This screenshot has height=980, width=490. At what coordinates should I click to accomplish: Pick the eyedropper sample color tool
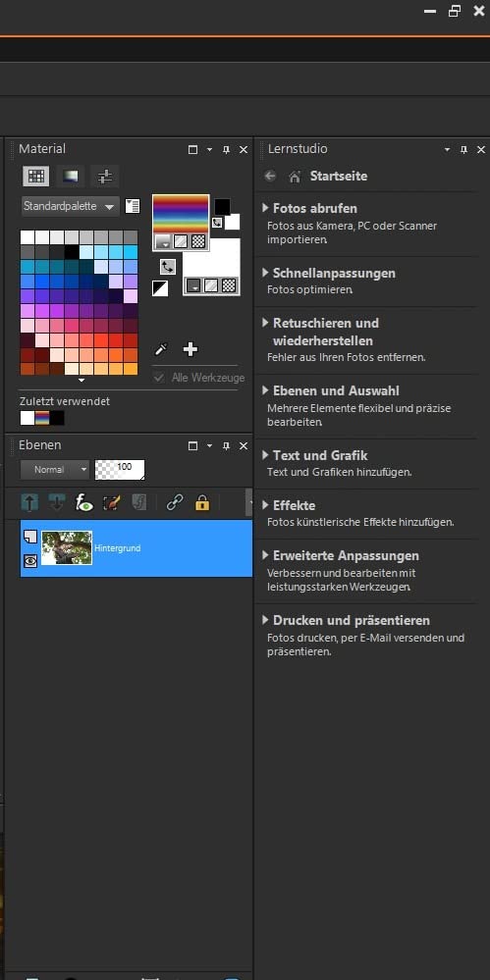pos(161,349)
